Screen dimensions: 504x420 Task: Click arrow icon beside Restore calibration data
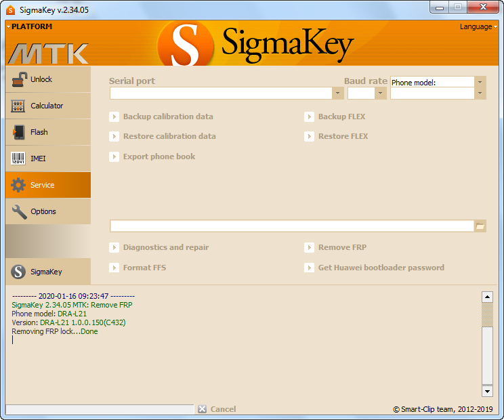114,137
